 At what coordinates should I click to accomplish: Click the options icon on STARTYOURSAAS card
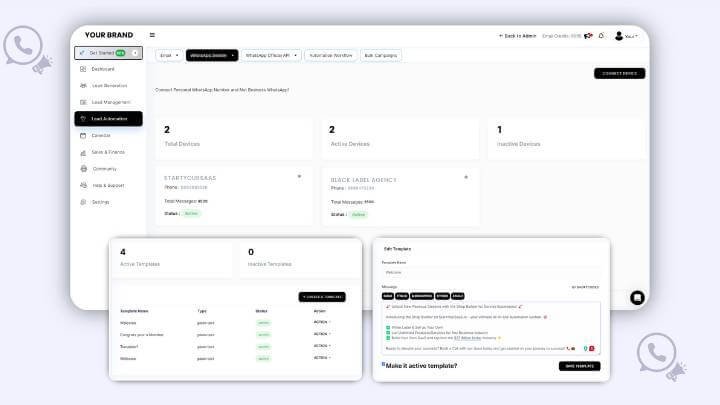pos(299,176)
